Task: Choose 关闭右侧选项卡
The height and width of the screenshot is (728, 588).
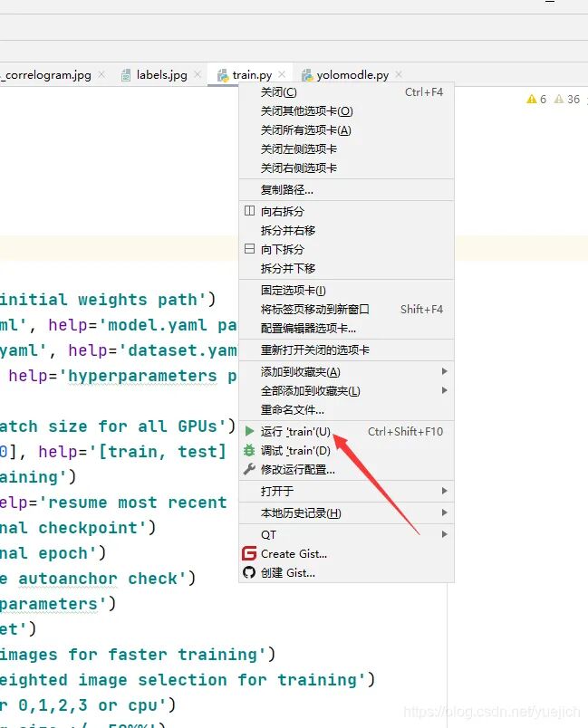Action: click(x=346, y=168)
